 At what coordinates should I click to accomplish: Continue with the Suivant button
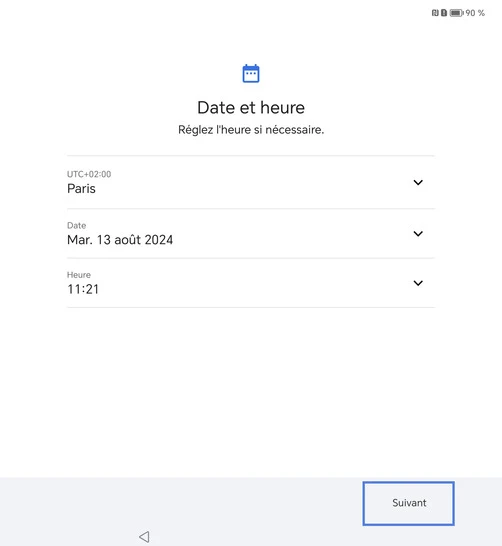(x=408, y=503)
